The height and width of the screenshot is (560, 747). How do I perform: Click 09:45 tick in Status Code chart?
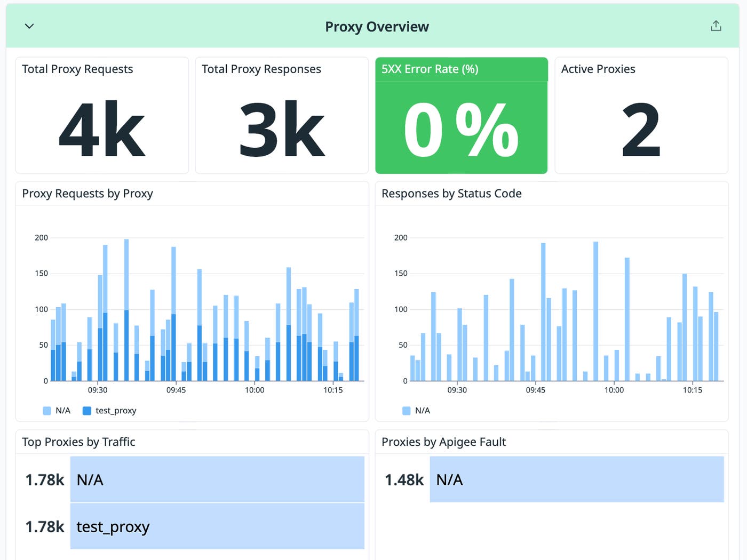536,390
